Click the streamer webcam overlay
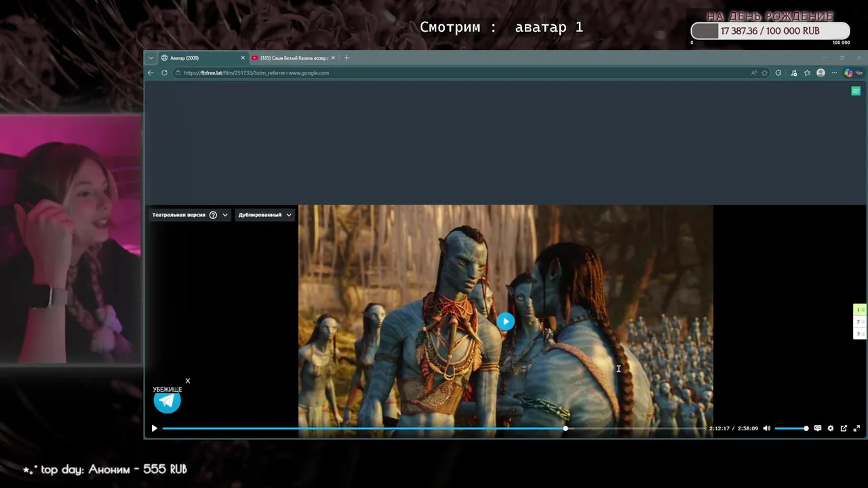868x488 pixels. (x=71, y=239)
